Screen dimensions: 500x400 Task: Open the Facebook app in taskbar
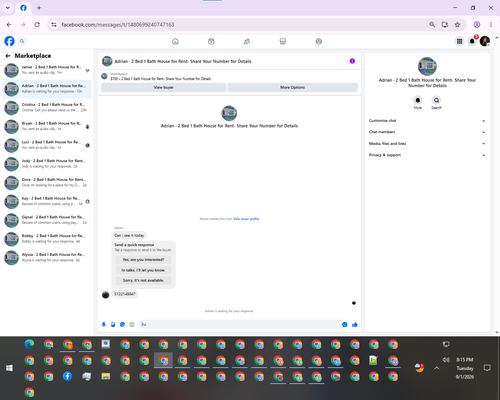tap(67, 376)
